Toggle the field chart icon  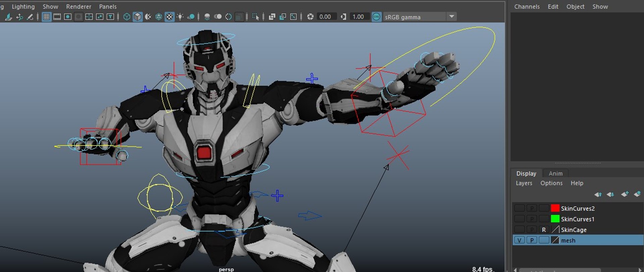coord(89,17)
